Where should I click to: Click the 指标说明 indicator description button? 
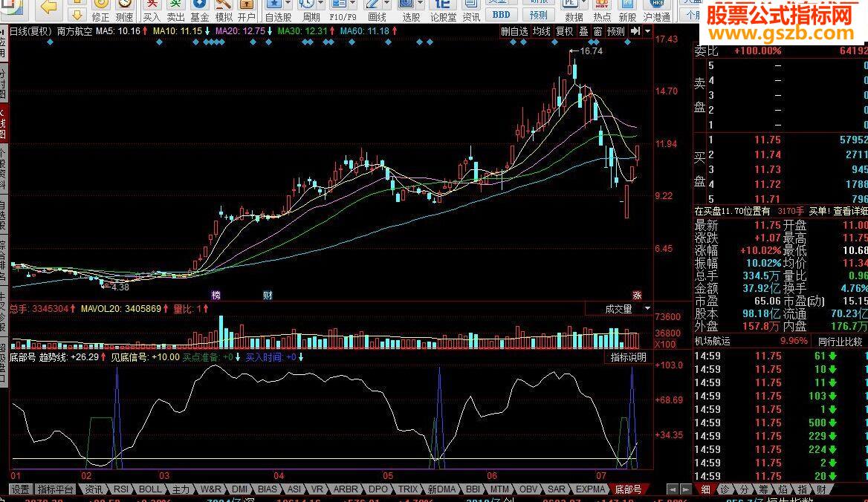point(628,358)
